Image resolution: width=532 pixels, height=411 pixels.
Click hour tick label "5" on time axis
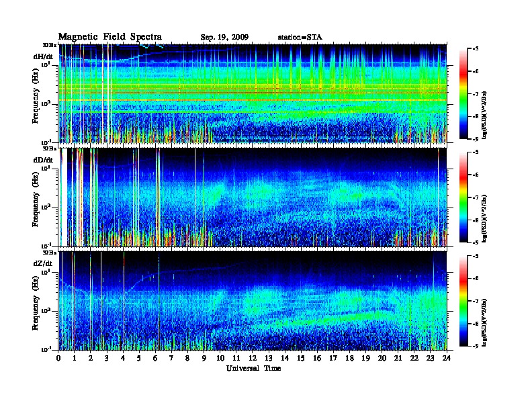point(139,359)
